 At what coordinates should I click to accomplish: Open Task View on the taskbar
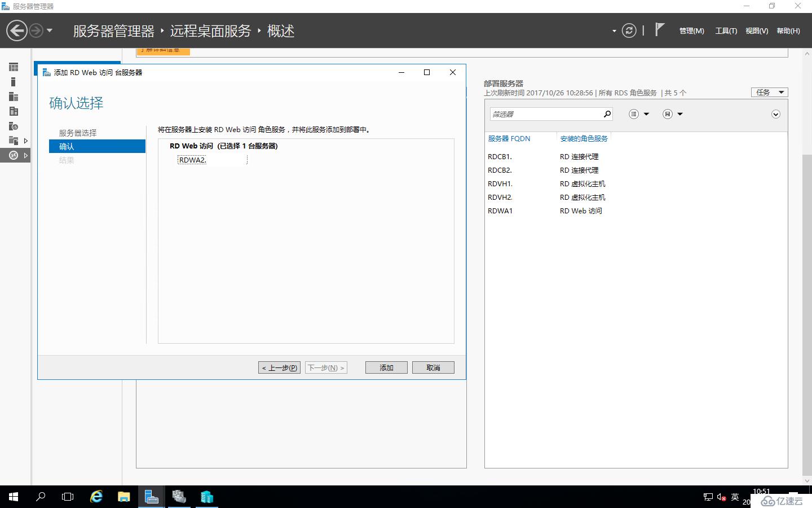[68, 497]
